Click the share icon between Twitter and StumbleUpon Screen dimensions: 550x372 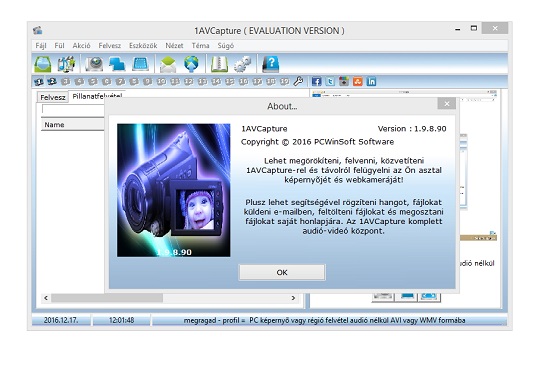(x=344, y=82)
